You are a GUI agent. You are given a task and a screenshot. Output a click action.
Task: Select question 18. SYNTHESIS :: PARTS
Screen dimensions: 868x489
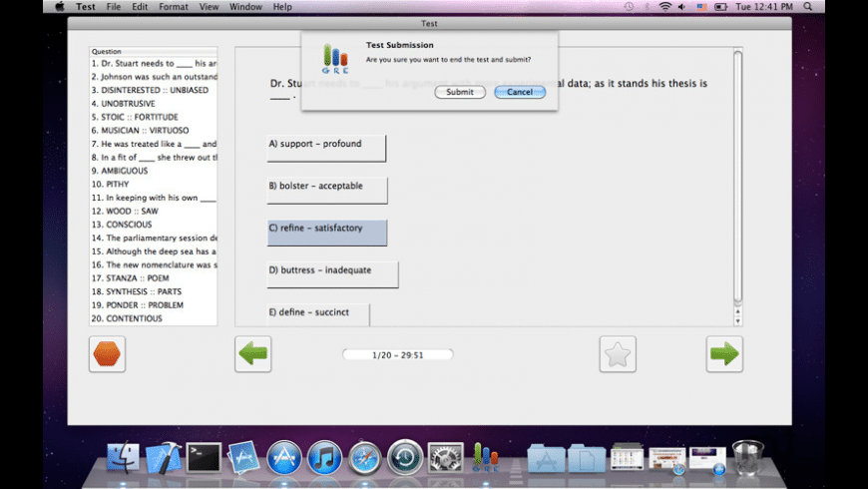click(x=154, y=291)
